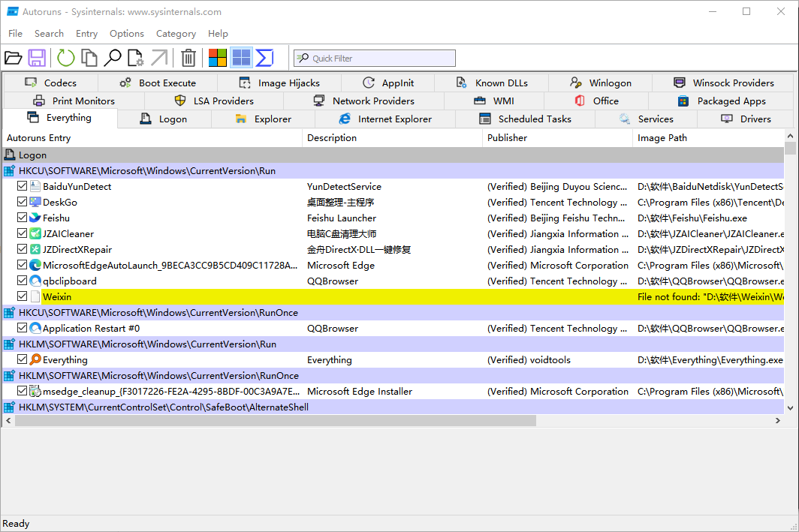Open the Category menu
This screenshot has height=532, width=799.
(x=176, y=34)
